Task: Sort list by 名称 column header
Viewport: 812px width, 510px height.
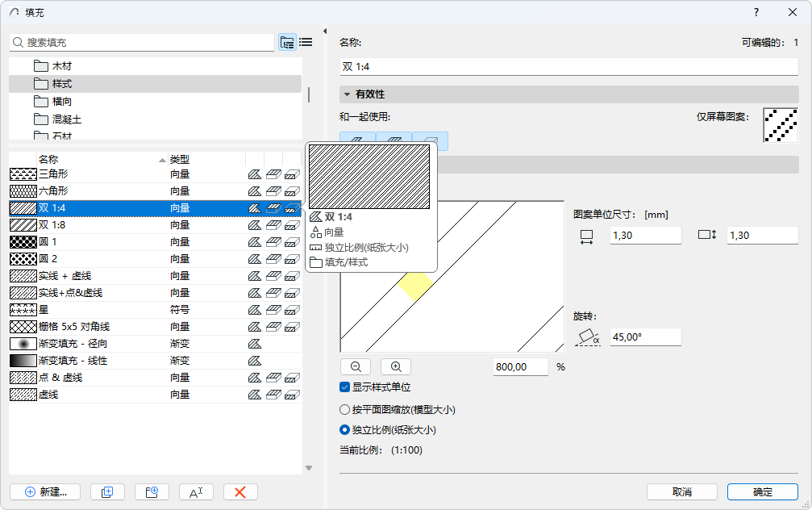Action: (102, 159)
